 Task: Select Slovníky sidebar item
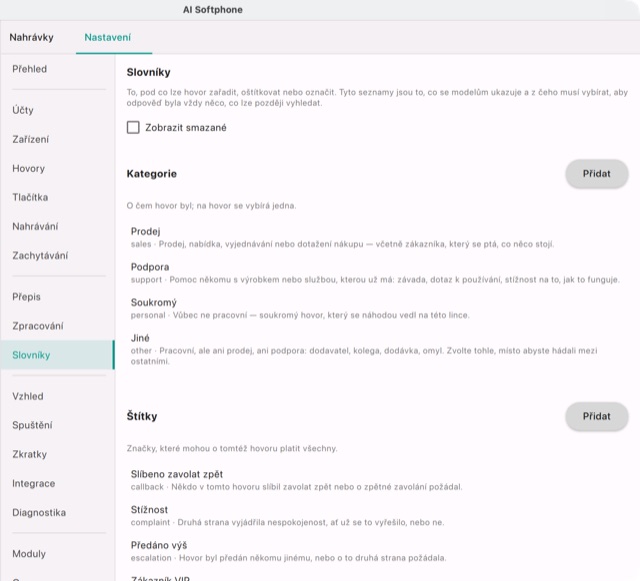[57, 355]
